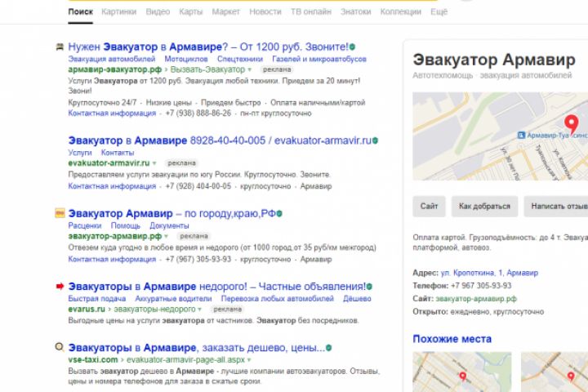Click the green badge after 'по городу,краю,РФ' title
The image size is (588, 392).
pos(279,213)
